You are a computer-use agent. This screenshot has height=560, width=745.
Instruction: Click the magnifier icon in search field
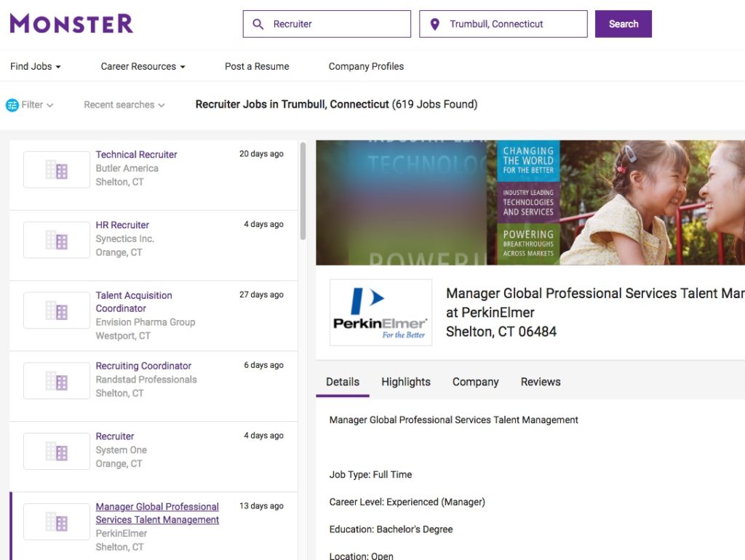tap(258, 24)
